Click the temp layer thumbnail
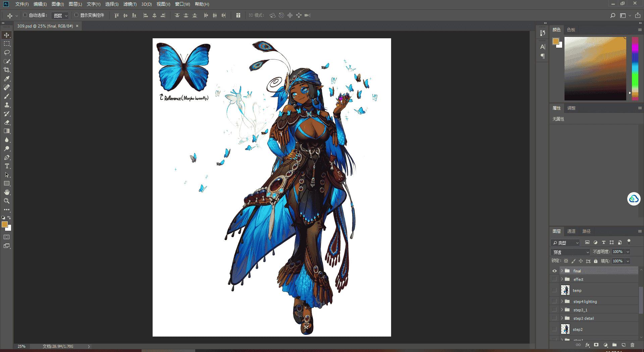The height and width of the screenshot is (352, 644). [565, 290]
